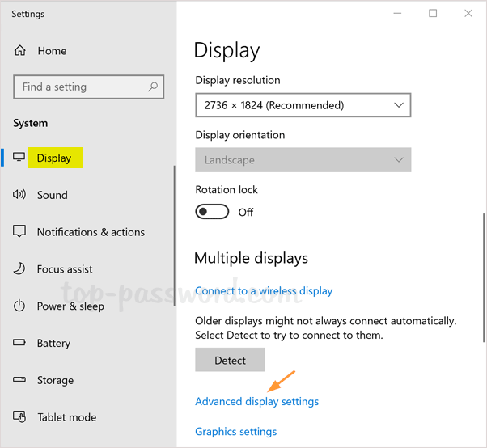
Task: Open the Notifications & actions icon
Action: pyautogui.click(x=20, y=232)
